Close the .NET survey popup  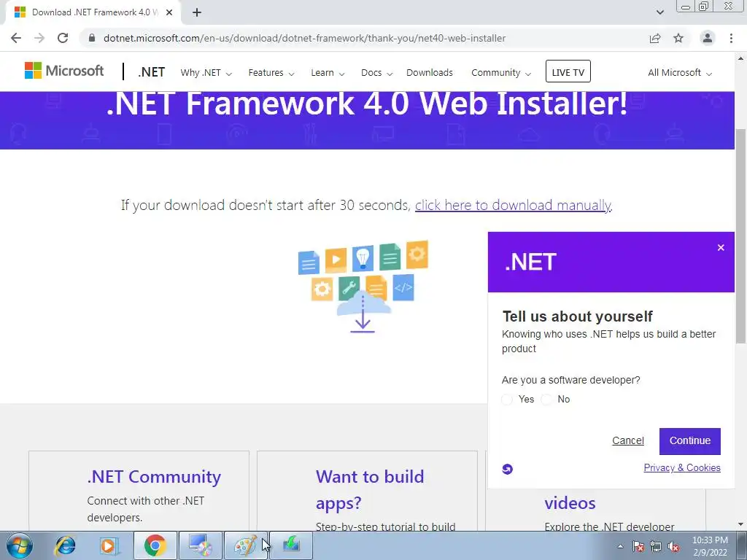[721, 248]
